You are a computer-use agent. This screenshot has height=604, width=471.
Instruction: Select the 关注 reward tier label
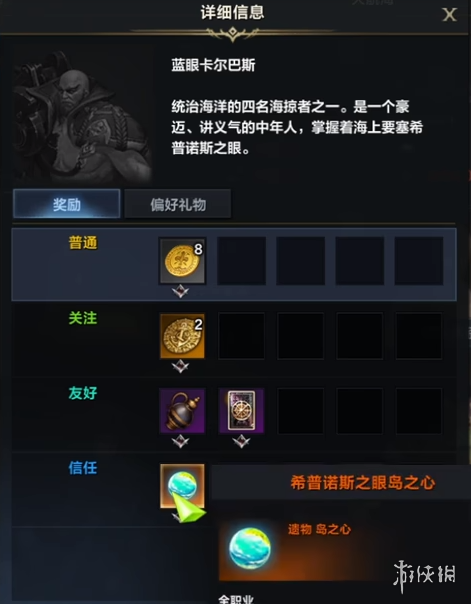point(83,318)
